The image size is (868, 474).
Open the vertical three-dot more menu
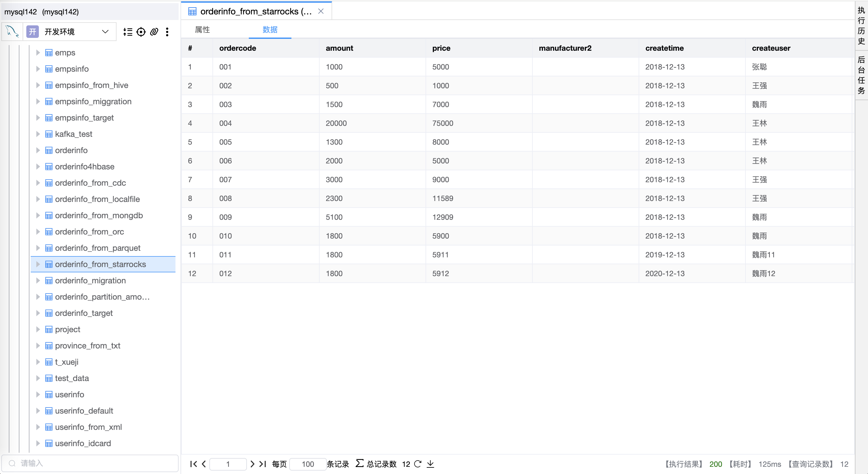(x=167, y=32)
